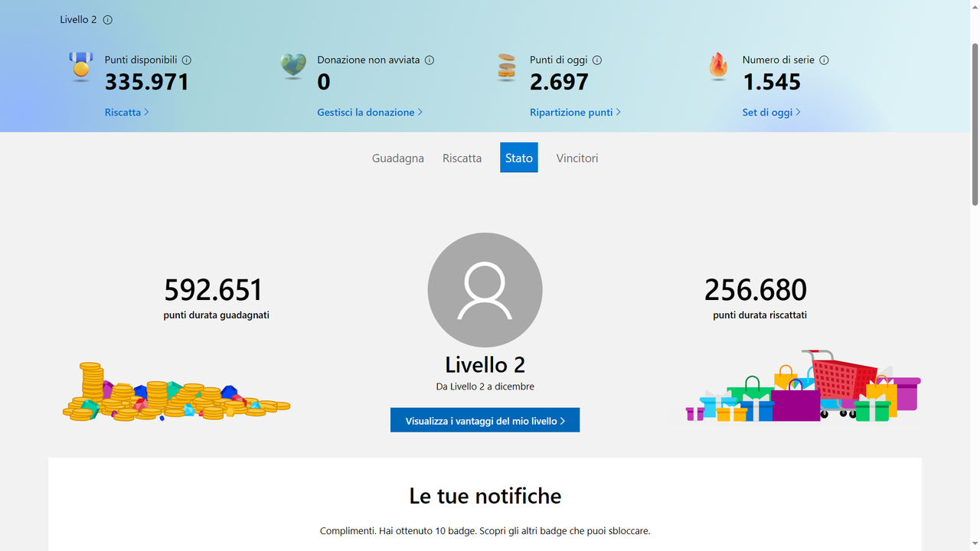Open Gestisci la donazione using its chevron
The height and width of the screenshot is (551, 980).
tap(420, 112)
